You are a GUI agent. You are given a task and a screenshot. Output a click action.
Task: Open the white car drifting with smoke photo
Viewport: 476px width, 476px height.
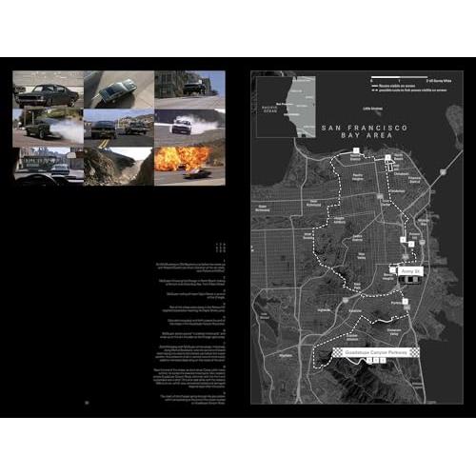pos(189,128)
